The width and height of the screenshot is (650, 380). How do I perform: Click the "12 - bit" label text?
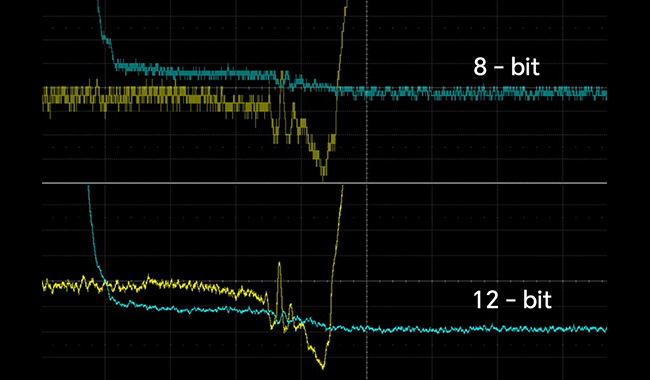click(512, 300)
